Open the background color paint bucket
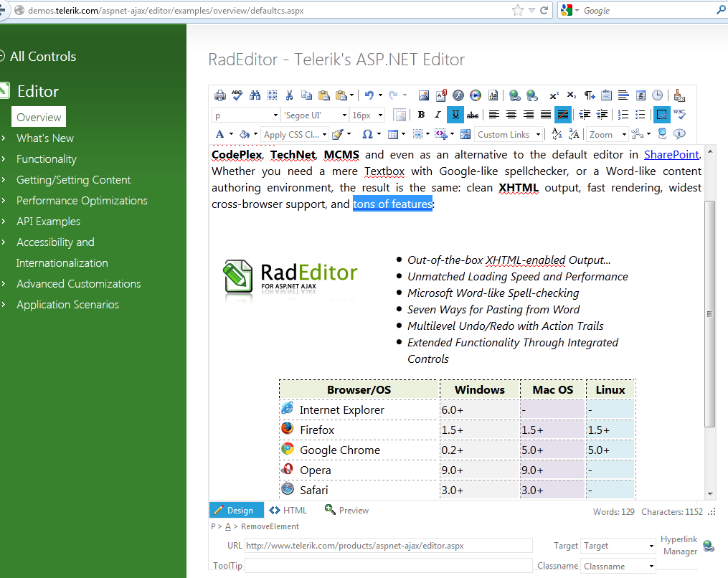The height and width of the screenshot is (578, 728). point(244,134)
